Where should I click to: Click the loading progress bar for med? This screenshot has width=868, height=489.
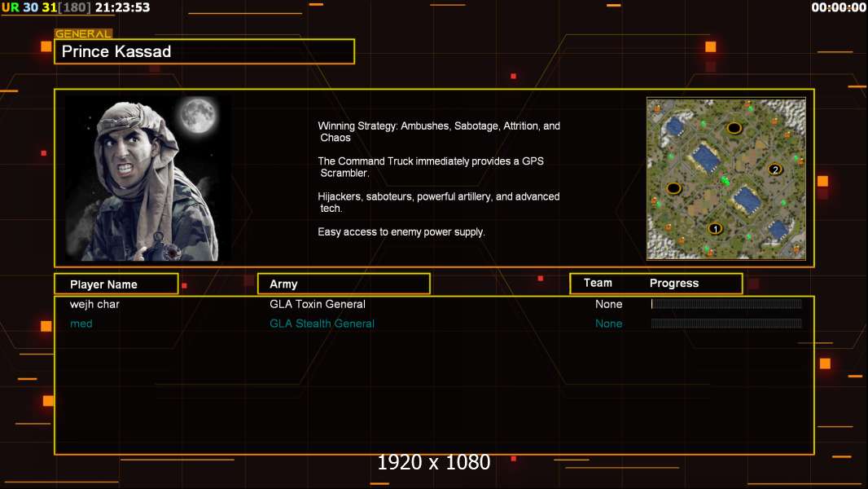[726, 323]
